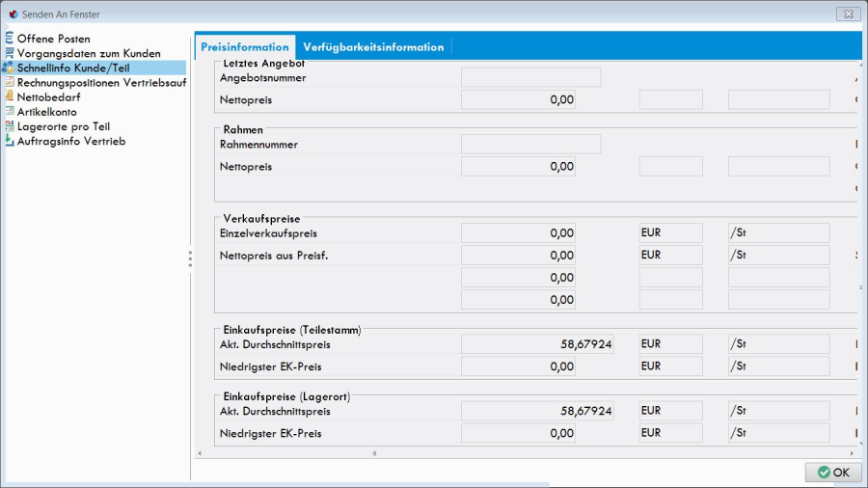Confirm the dialog with the OK button
The width and height of the screenshot is (868, 488).
[x=833, y=473]
